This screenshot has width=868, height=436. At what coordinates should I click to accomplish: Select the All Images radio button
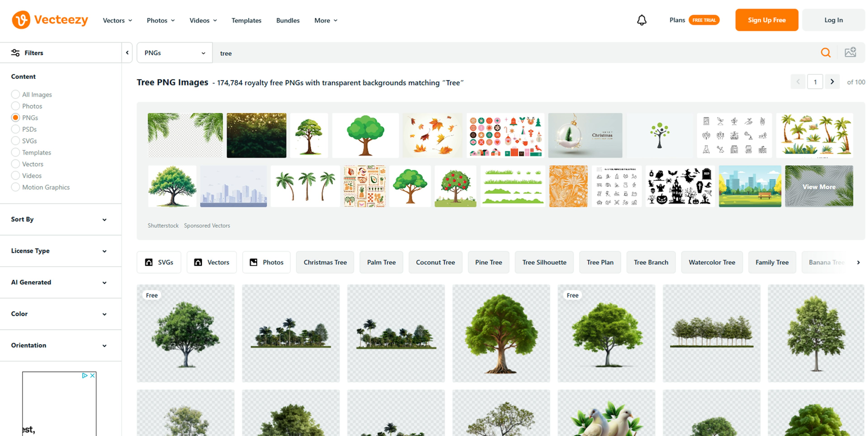pos(16,95)
